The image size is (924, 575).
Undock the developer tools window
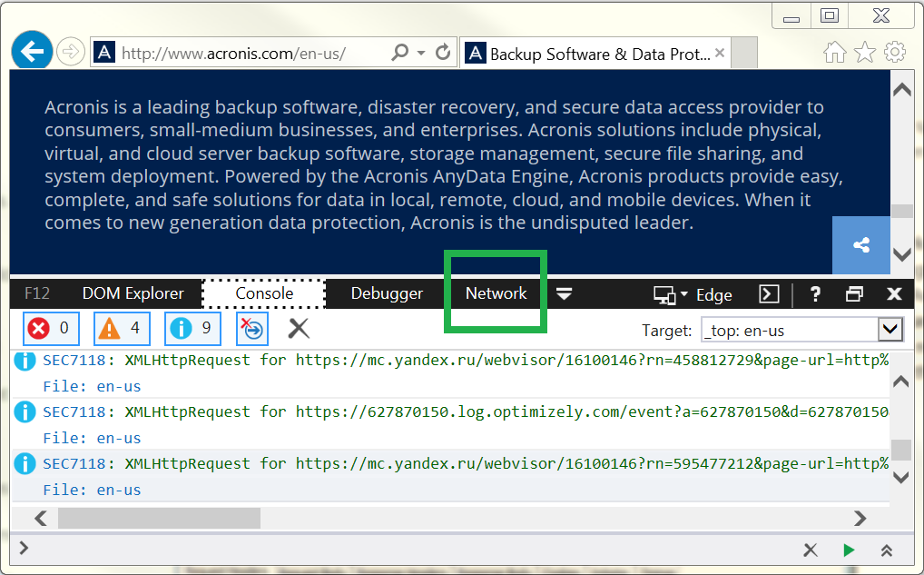coord(854,293)
